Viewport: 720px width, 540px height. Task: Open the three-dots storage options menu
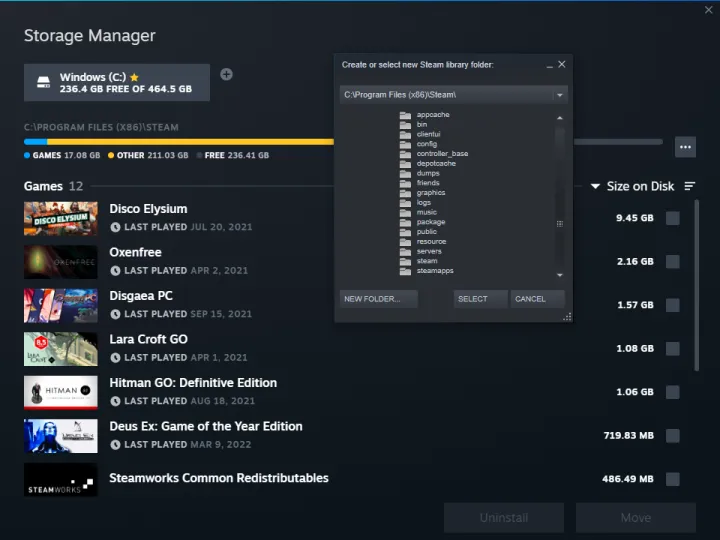pyautogui.click(x=685, y=147)
